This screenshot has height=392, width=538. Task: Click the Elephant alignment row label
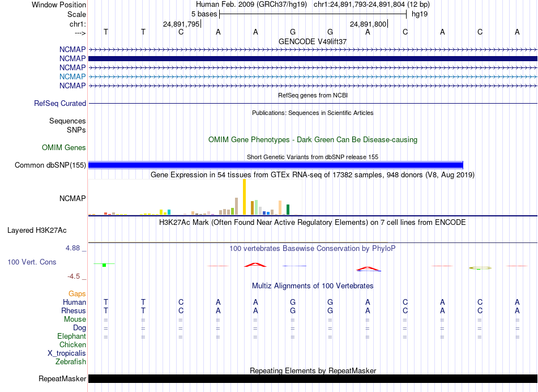click(71, 336)
